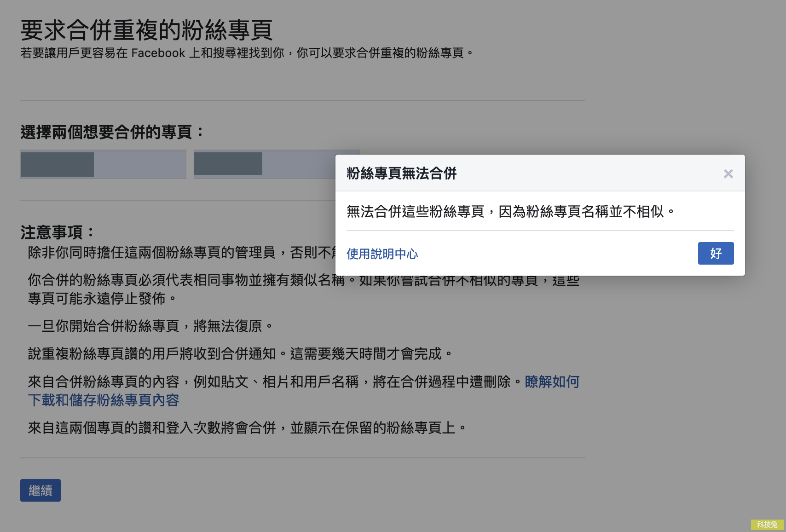Click the dialog title 粉絲專頁無法合併

pyautogui.click(x=401, y=173)
